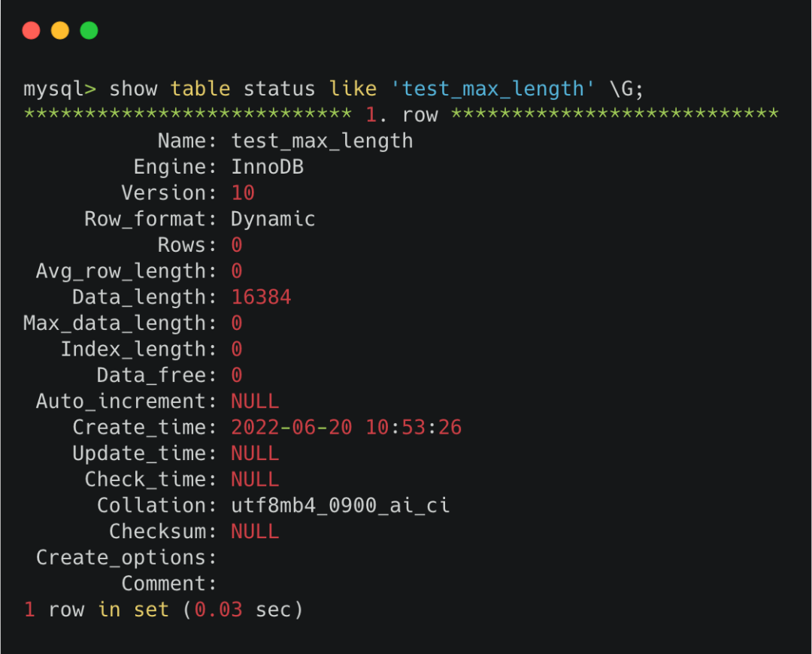
Task: Click the Create_time timestamp value
Action: click(x=346, y=428)
